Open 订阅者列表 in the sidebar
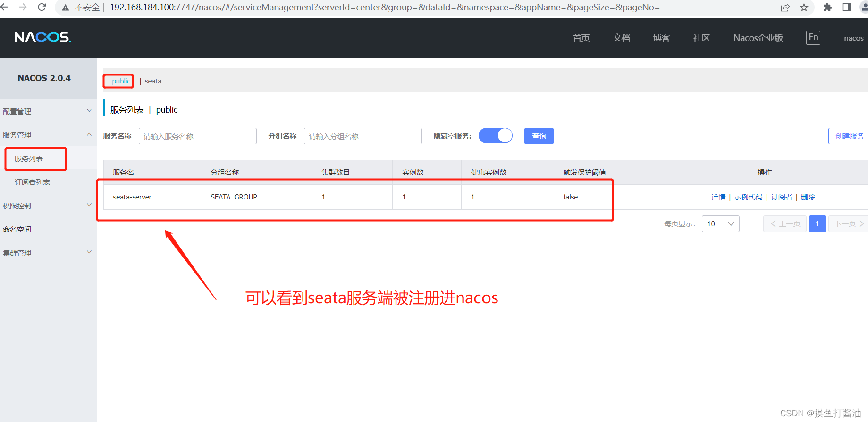The image size is (868, 422). pyautogui.click(x=32, y=182)
